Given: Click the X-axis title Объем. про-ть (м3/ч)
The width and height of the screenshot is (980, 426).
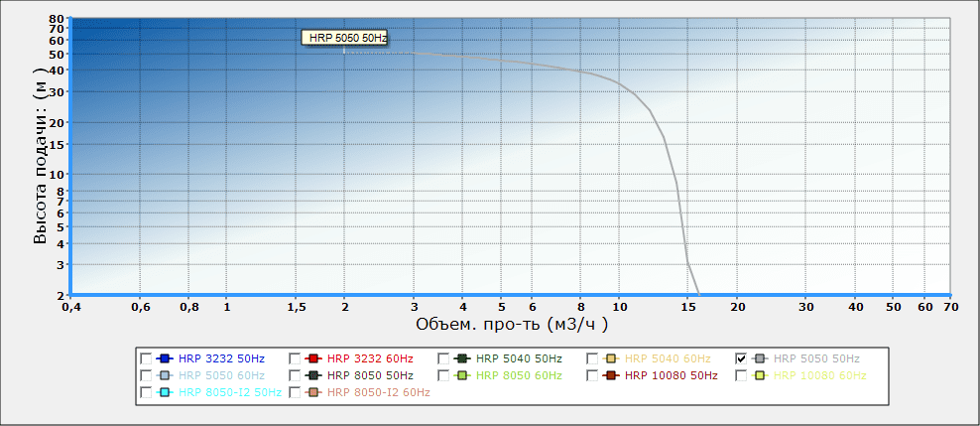Looking at the screenshot, I should pos(512,324).
